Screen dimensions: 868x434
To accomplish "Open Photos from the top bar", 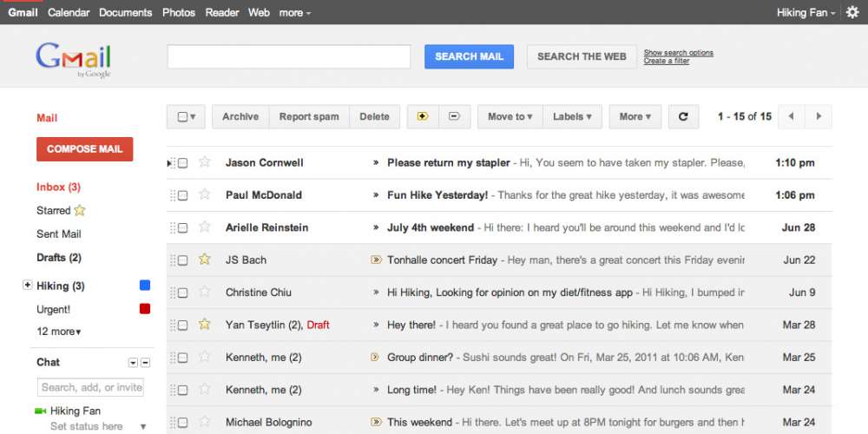I will pyautogui.click(x=179, y=12).
